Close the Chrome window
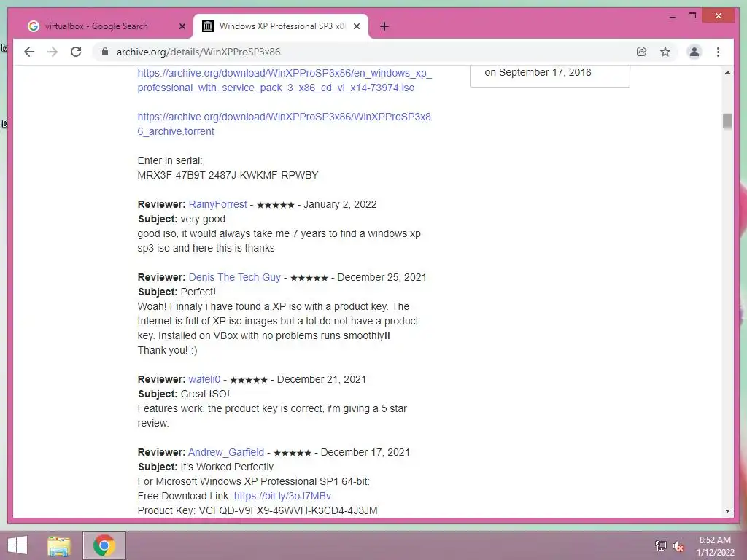The height and width of the screenshot is (560, 747). (x=719, y=16)
